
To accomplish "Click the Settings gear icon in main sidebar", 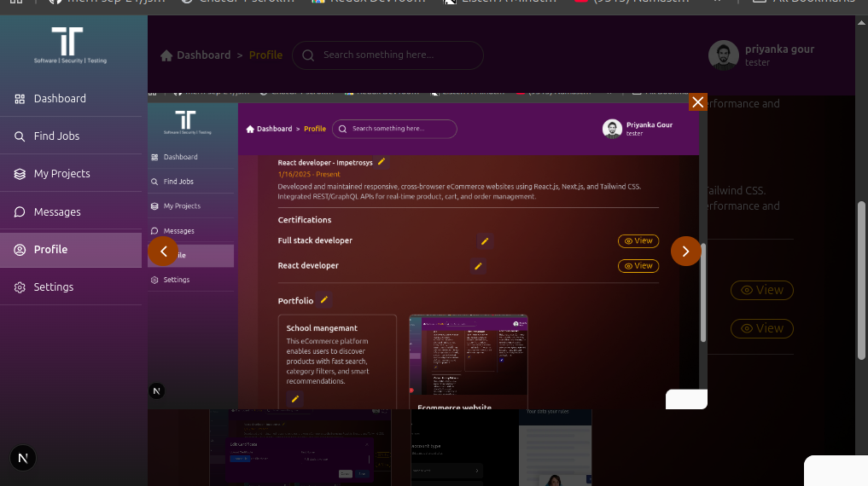I will [20, 287].
